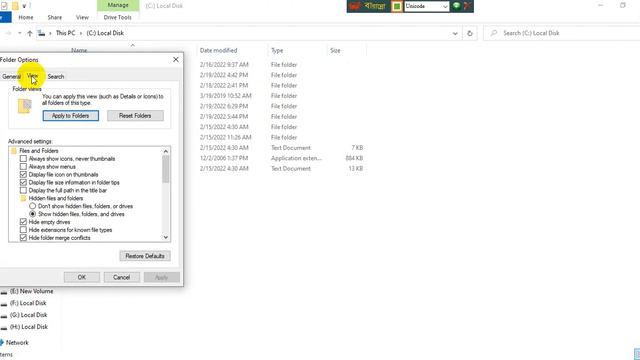Select Don't show hidden files, folders, or drives

coord(33,206)
